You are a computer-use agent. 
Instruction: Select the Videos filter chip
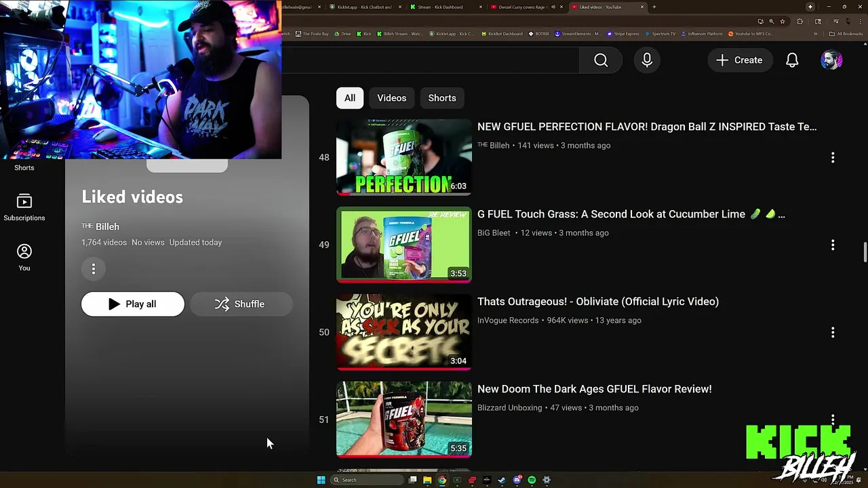pyautogui.click(x=392, y=98)
